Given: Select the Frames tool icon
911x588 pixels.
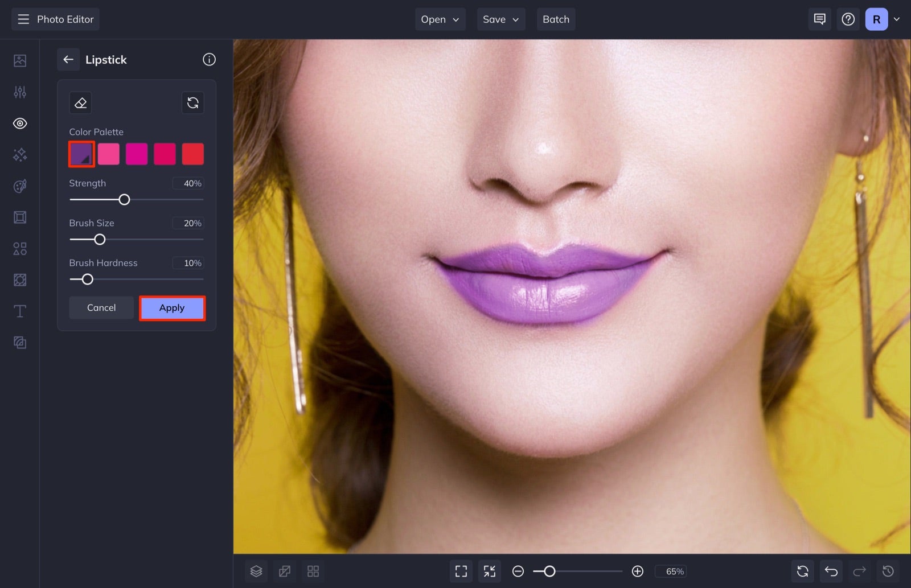Looking at the screenshot, I should click(19, 217).
